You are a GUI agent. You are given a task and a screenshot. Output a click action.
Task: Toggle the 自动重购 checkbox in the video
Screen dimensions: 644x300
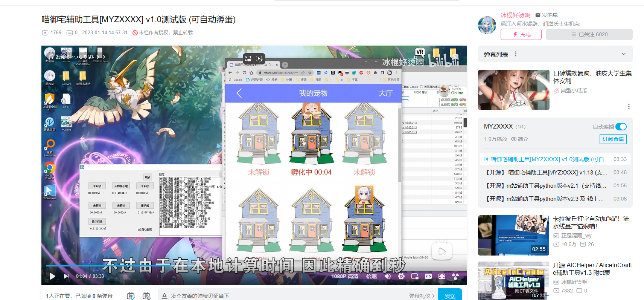(139, 229)
